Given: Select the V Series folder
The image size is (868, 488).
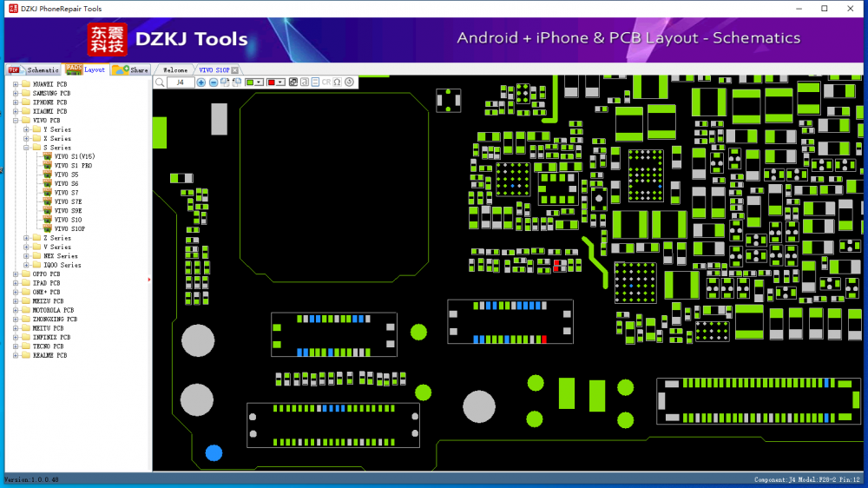Looking at the screenshot, I should click(57, 247).
